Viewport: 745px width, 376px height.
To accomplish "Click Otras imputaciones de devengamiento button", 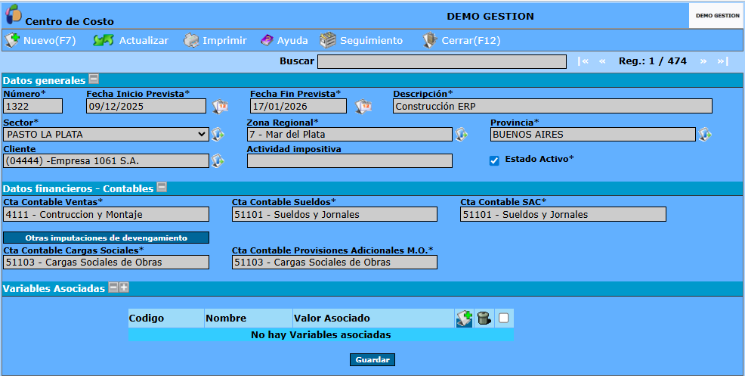I will 106,238.
